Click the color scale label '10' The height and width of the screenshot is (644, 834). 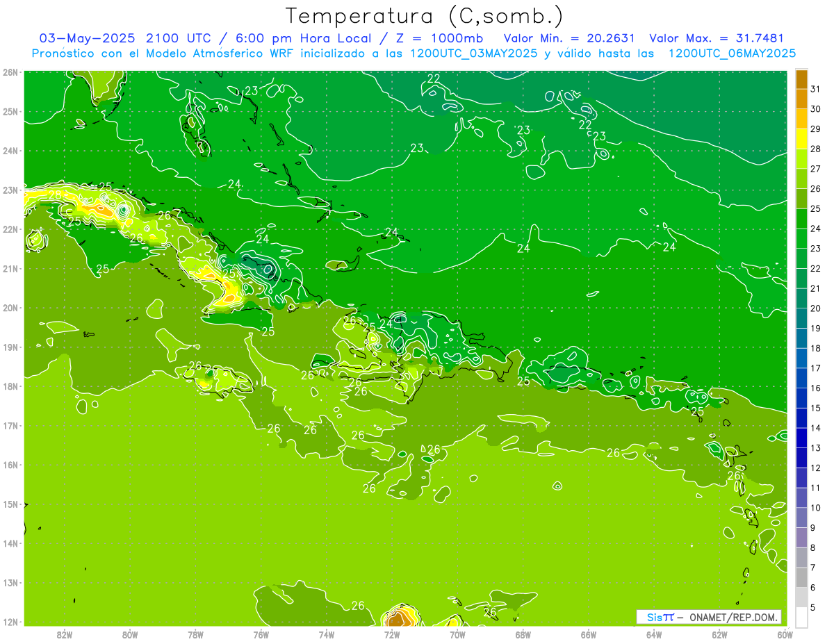tap(815, 508)
